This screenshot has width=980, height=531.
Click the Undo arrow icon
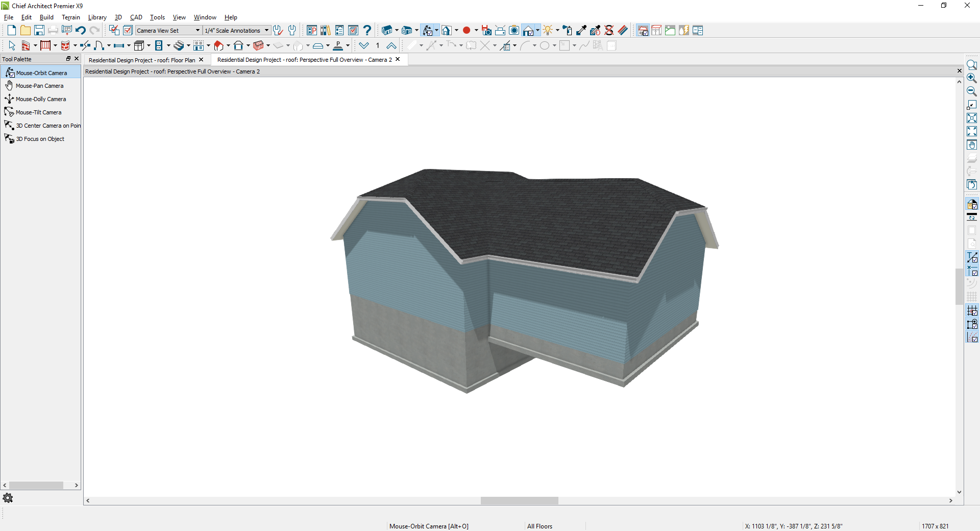[x=80, y=31]
